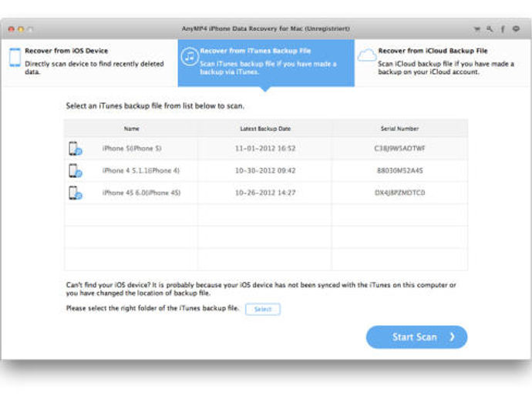Click serial number C38J9WSADTWF
Screen dimensions: 532x399
[399, 149]
